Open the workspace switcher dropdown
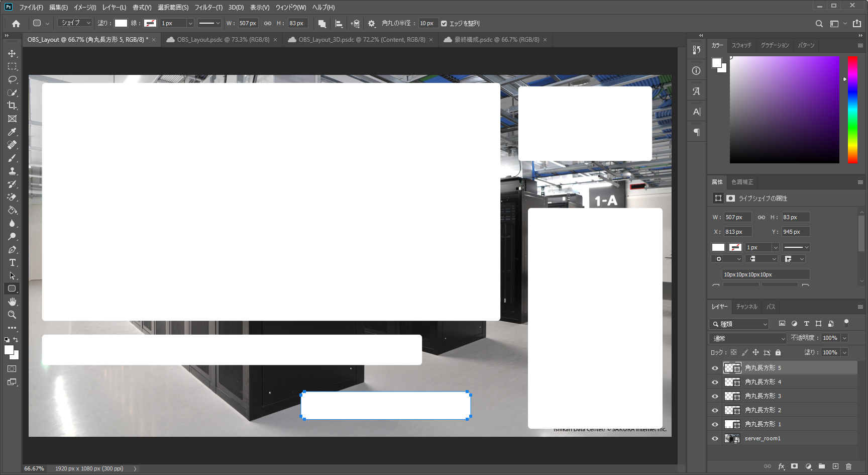This screenshot has height=475, width=868. 837,23
